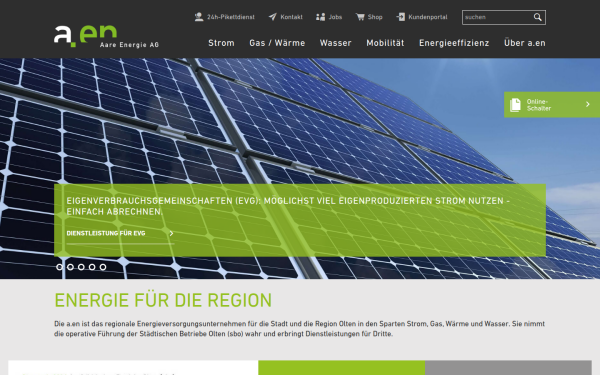Click the paragraph starting 'Die a.en ist das regionale'
The height and width of the screenshot is (375, 600).
299,329
